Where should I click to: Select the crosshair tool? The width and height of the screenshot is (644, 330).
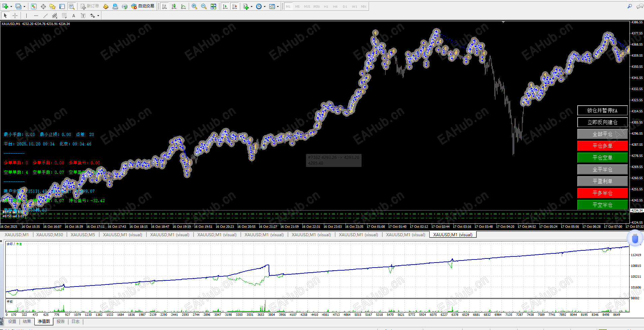click(15, 16)
